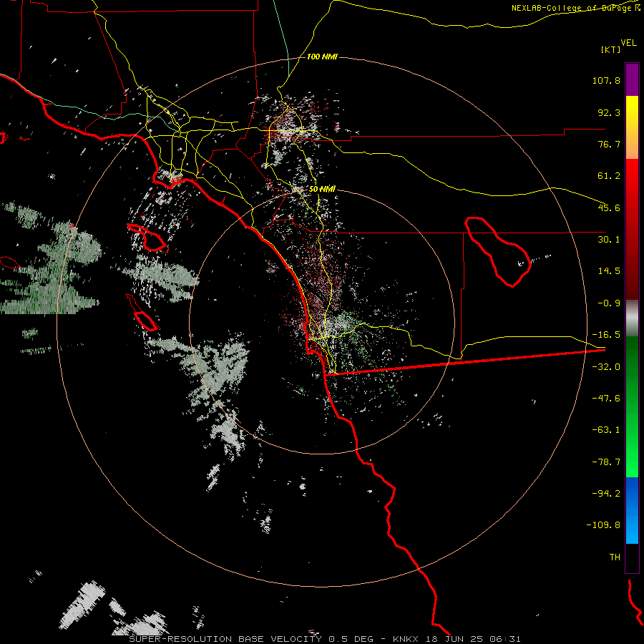Select the 92.3 velocity scale value
Image resolution: width=644 pixels, height=644 pixels.
(x=609, y=112)
